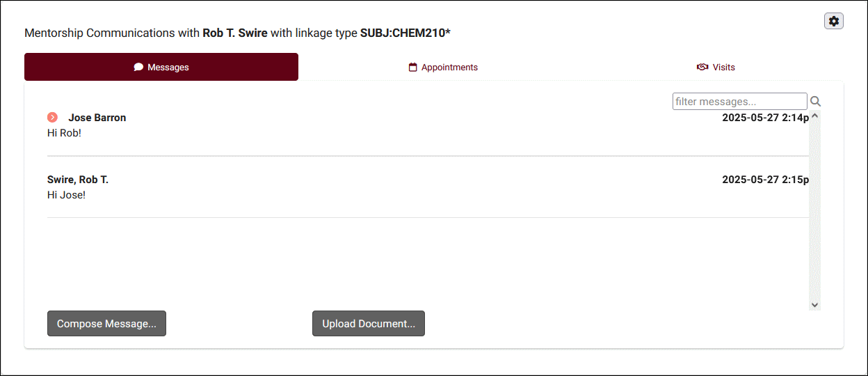Click the "Hi Jose!" message text
This screenshot has height=376, width=868.
(66, 195)
